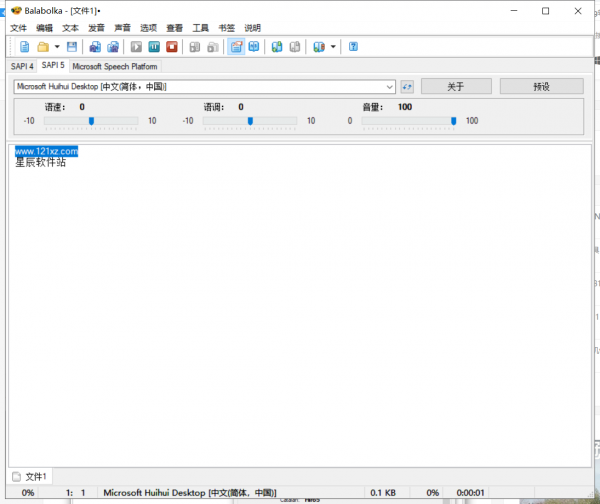This screenshot has height=504, width=600.
Task: Click the 关于 button
Action: click(x=456, y=87)
